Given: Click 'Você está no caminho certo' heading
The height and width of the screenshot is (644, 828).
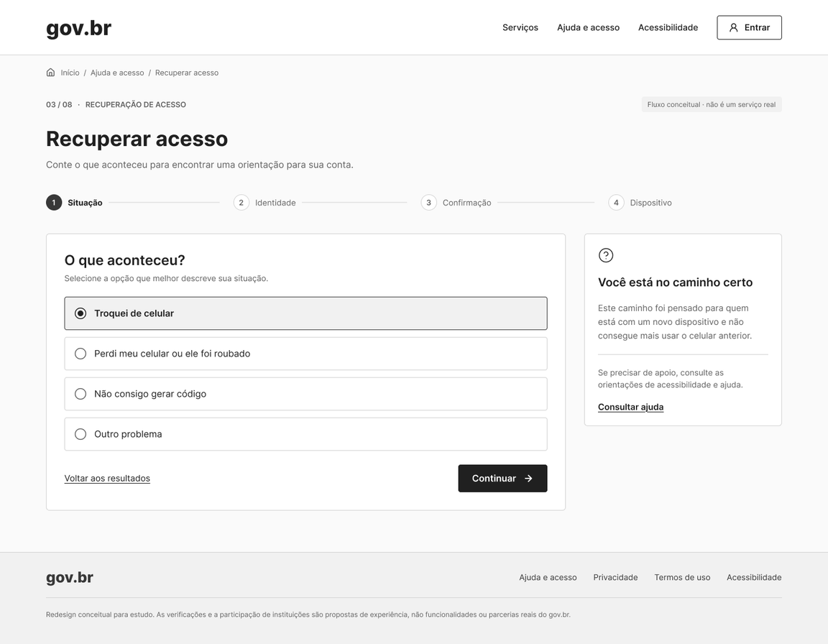Looking at the screenshot, I should pos(675,282).
